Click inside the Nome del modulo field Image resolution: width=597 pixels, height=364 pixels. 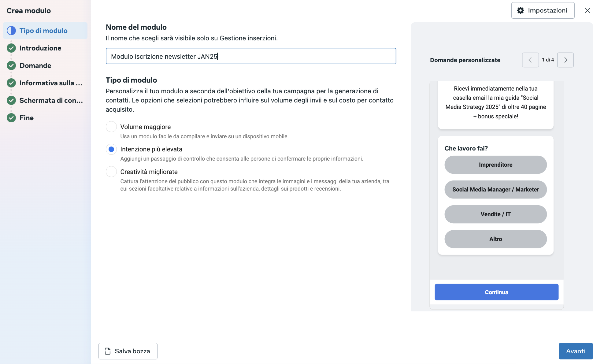coord(251,56)
